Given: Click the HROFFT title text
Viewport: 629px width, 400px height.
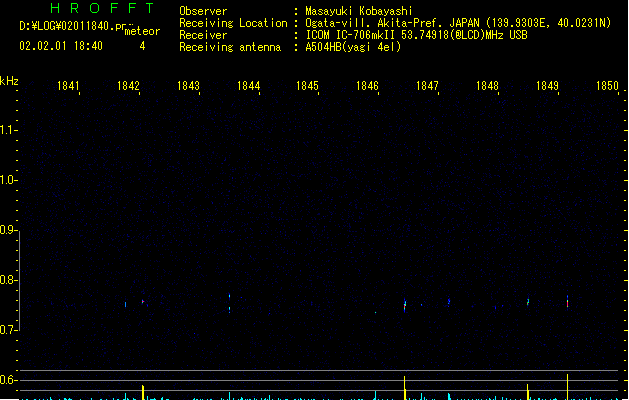Looking at the screenshot, I should coord(102,8).
